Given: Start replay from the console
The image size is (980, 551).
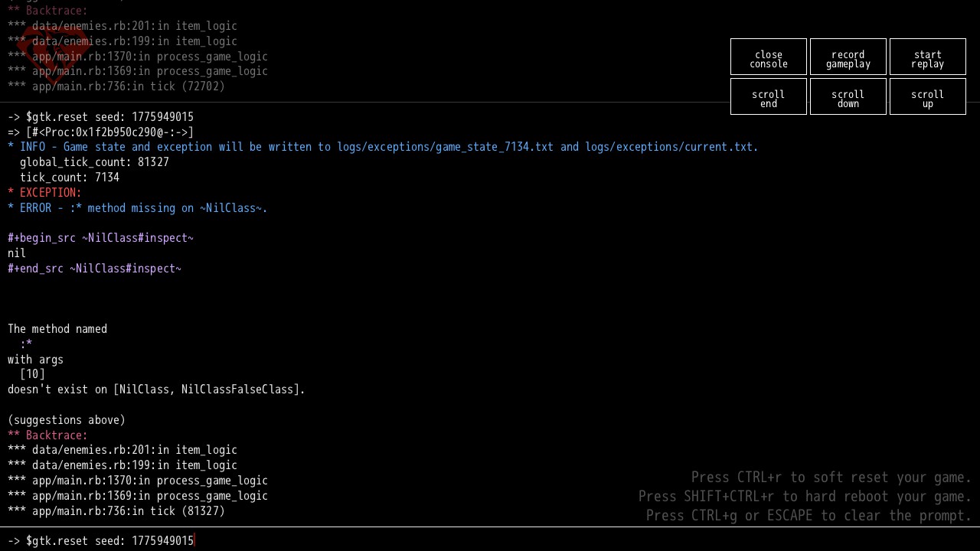Looking at the screenshot, I should click(927, 59).
